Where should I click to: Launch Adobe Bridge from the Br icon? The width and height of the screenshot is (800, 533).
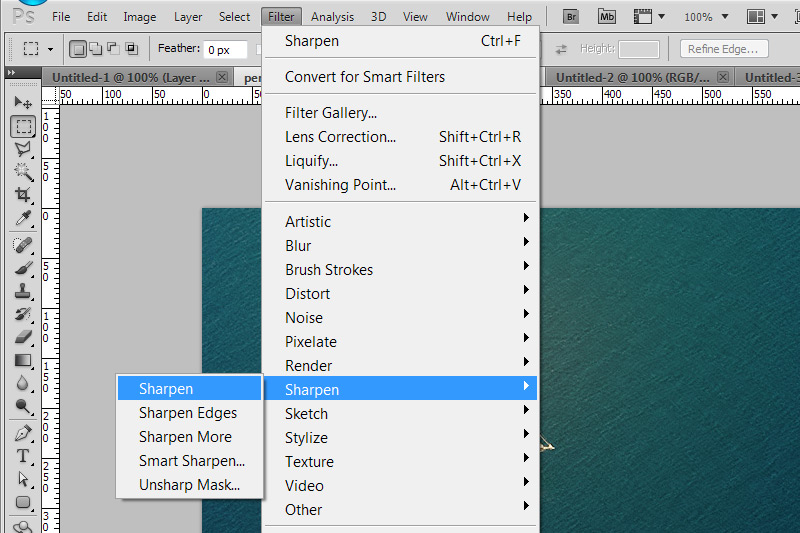pyautogui.click(x=572, y=16)
